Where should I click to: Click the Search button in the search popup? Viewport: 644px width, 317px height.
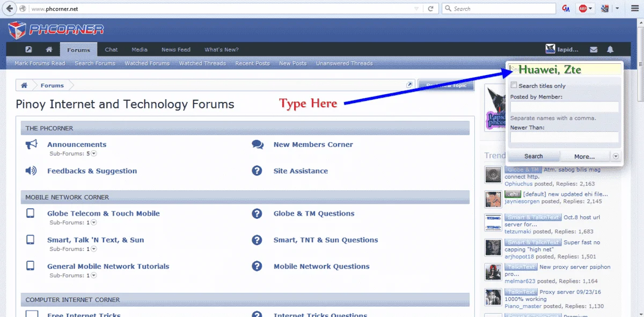533,156
